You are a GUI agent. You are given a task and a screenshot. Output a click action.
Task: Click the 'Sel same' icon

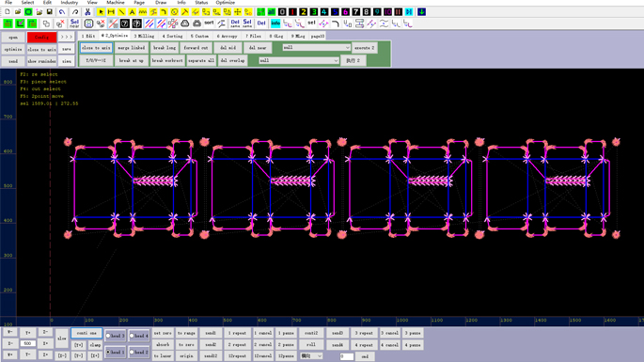pos(247,24)
